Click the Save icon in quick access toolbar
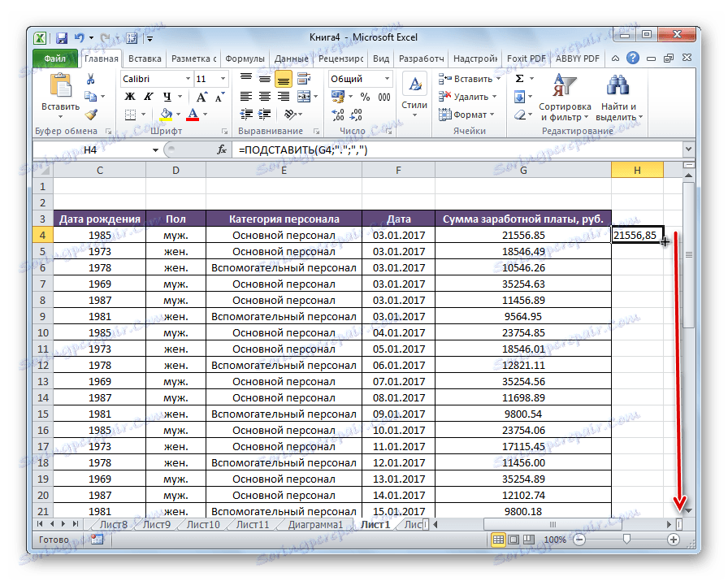728x581 pixels. [61, 38]
